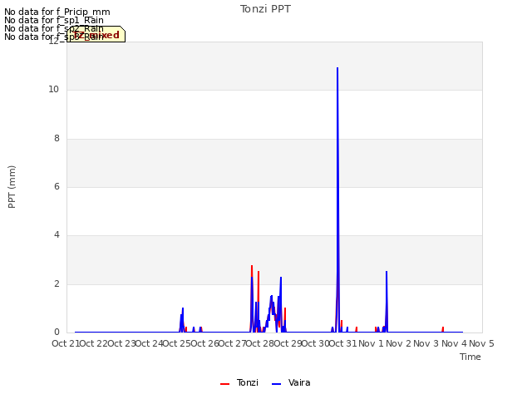
Task: Click the y-axis value 2
Action: tap(57, 283)
